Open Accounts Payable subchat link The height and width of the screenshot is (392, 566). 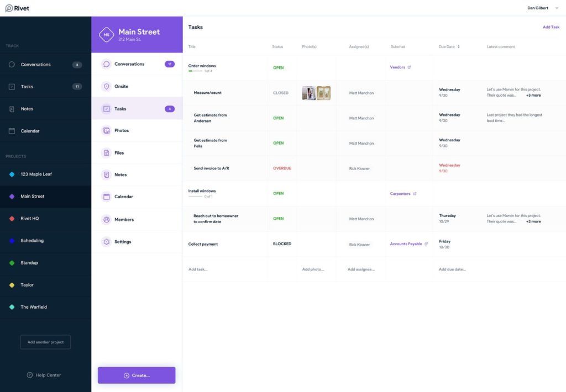point(406,244)
